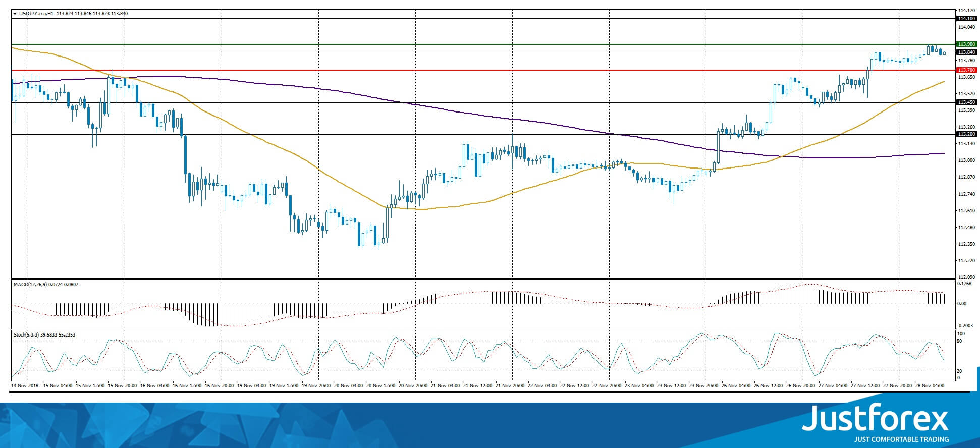This screenshot has width=980, height=448.
Task: Click the 112.610 price axis value
Action: (966, 210)
